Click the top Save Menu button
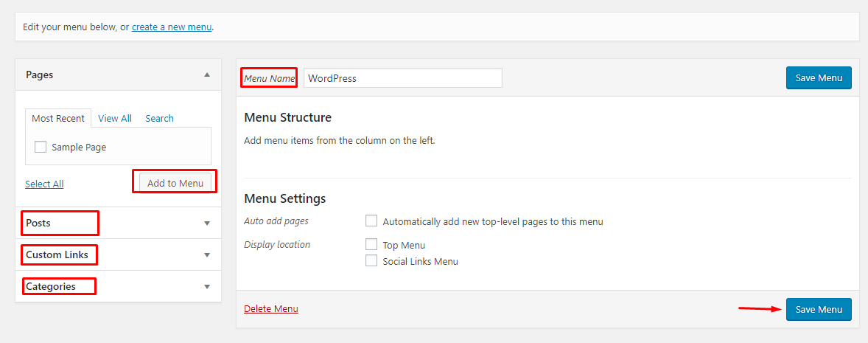This screenshot has width=868, height=343. (x=819, y=78)
